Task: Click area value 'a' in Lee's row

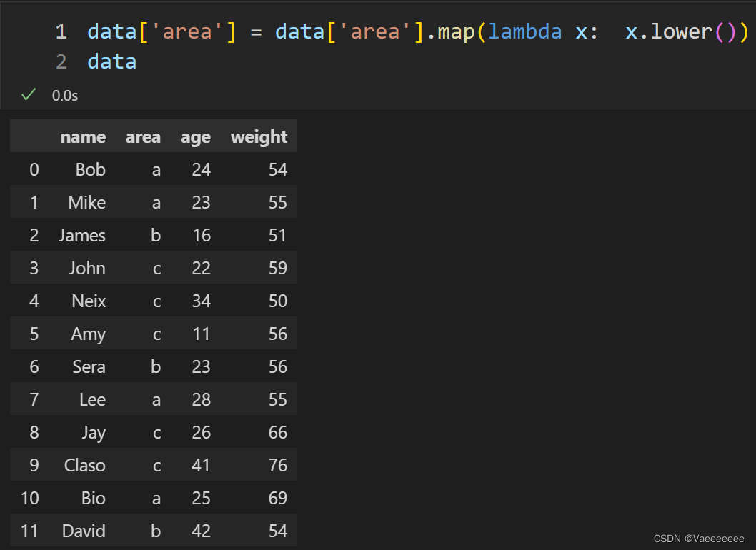Action: click(x=156, y=401)
